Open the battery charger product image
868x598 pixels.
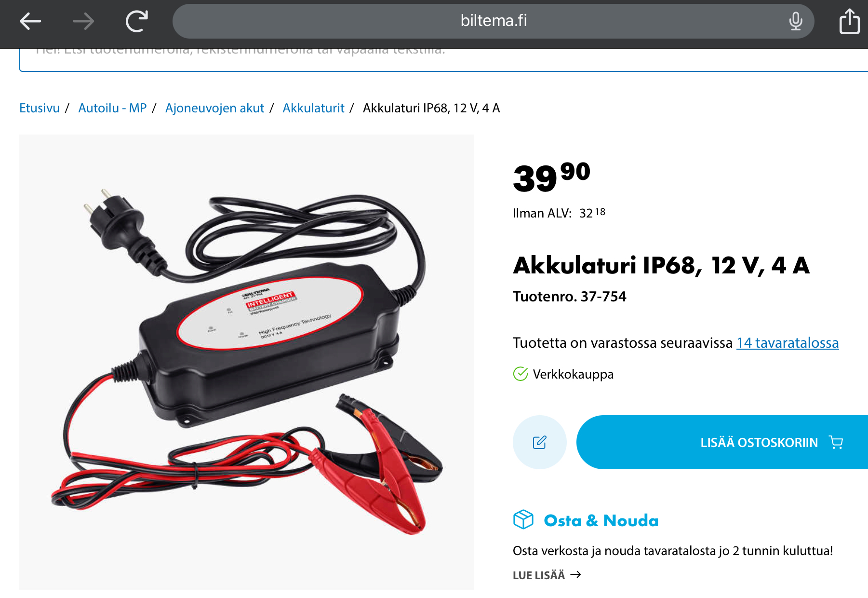247,362
